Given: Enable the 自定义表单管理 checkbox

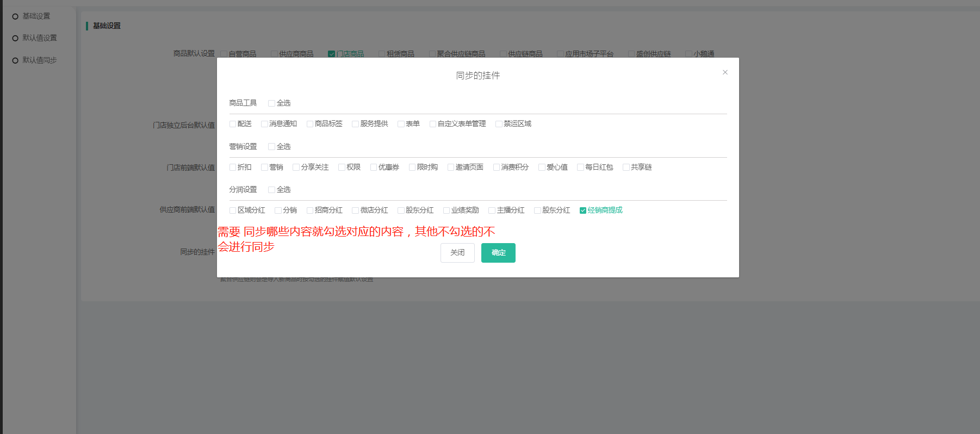Looking at the screenshot, I should point(433,124).
